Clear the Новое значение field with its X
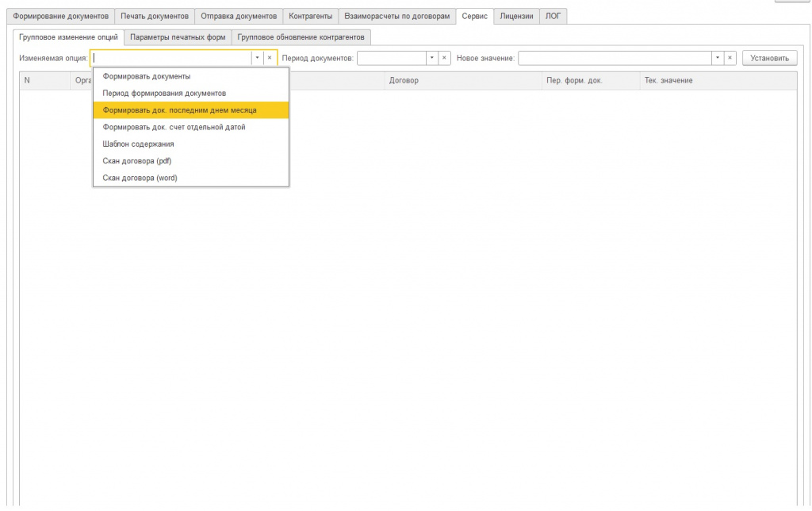 pyautogui.click(x=730, y=58)
